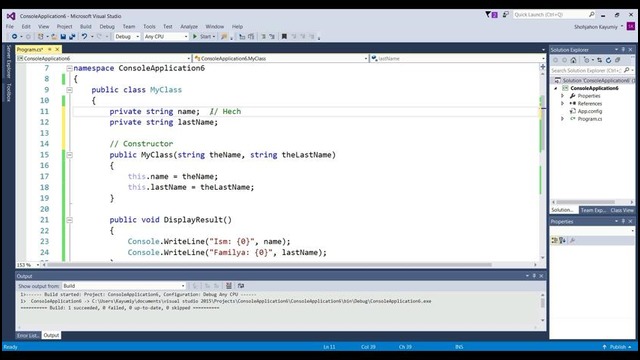Click the user account avatar badge
Image resolution: width=640 pixels, height=360 pixels.
click(631, 27)
